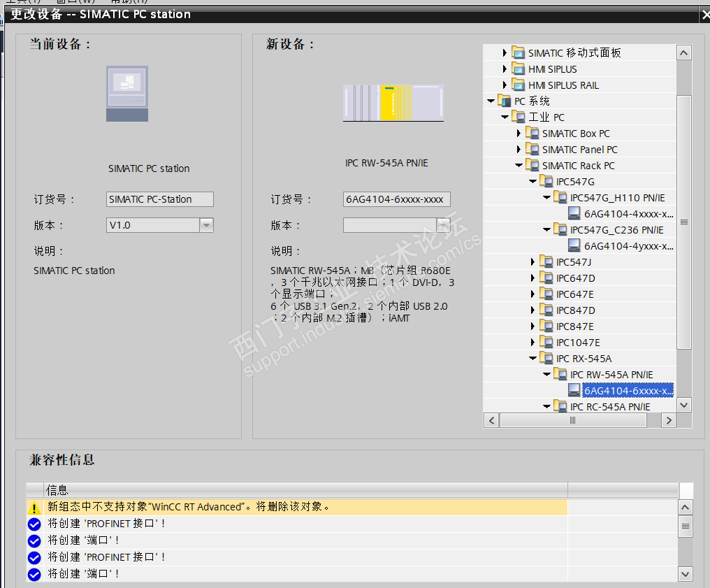Click compatibility list scroll down arrow
This screenshot has height=588, width=710.
point(685,574)
